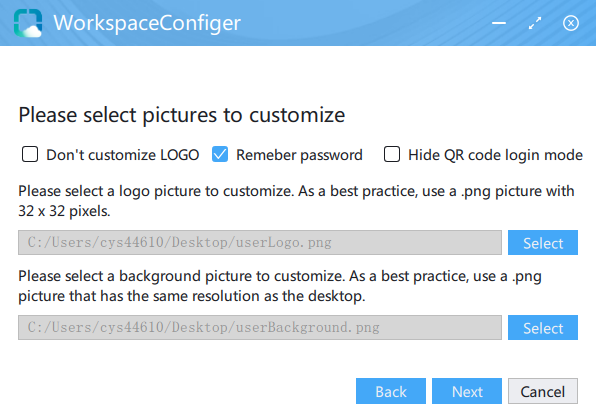Viewport: 596px width, 415px height.
Task: Go Back to the previous step
Action: coord(391,391)
